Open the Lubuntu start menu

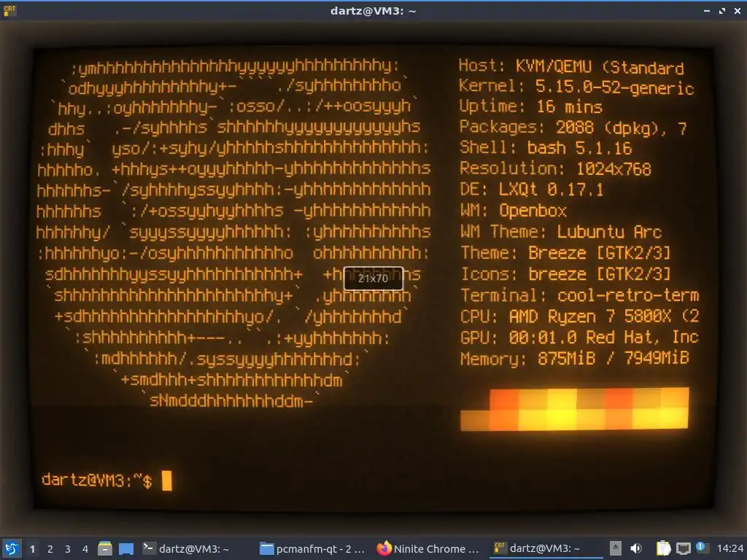pos(12,548)
